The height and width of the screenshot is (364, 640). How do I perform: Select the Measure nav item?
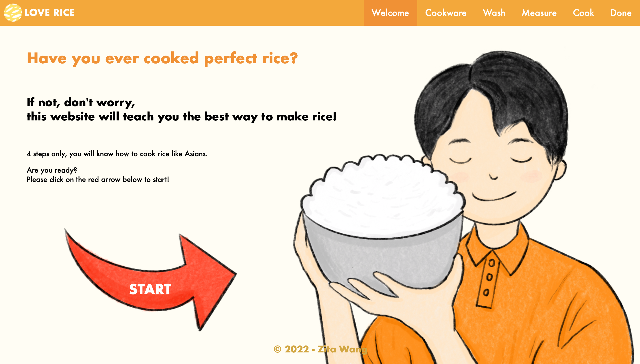(539, 13)
